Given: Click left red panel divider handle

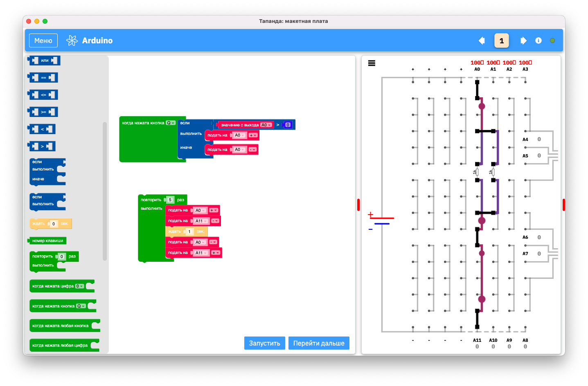Looking at the screenshot, I should coord(358,205).
